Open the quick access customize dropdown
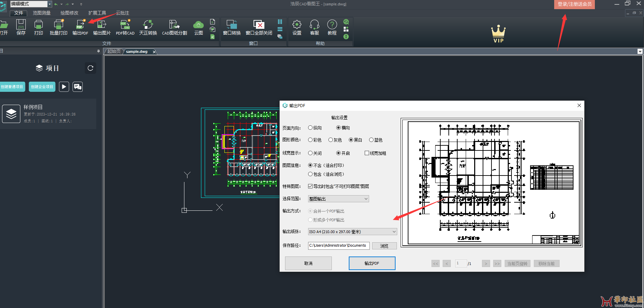Screen dimensions: 644x308 [81, 4]
